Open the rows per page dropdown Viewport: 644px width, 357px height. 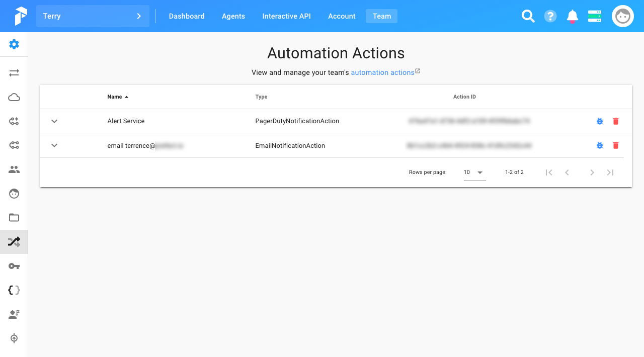click(x=474, y=172)
